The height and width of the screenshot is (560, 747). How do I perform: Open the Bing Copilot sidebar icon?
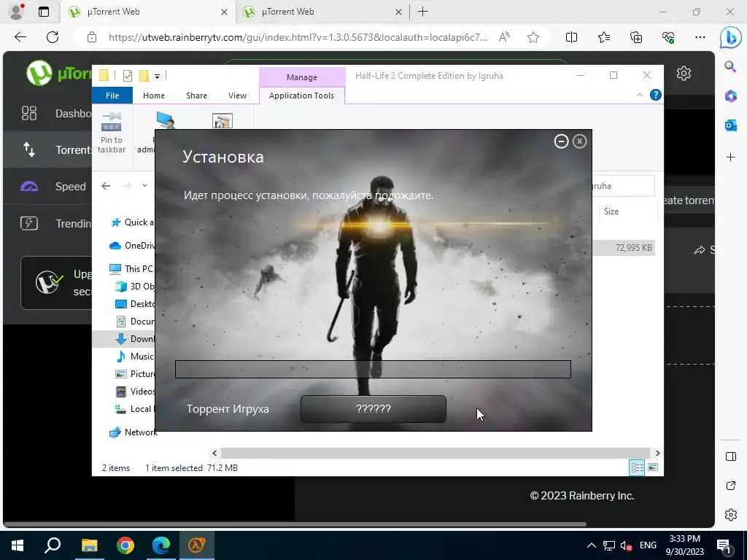(x=731, y=38)
